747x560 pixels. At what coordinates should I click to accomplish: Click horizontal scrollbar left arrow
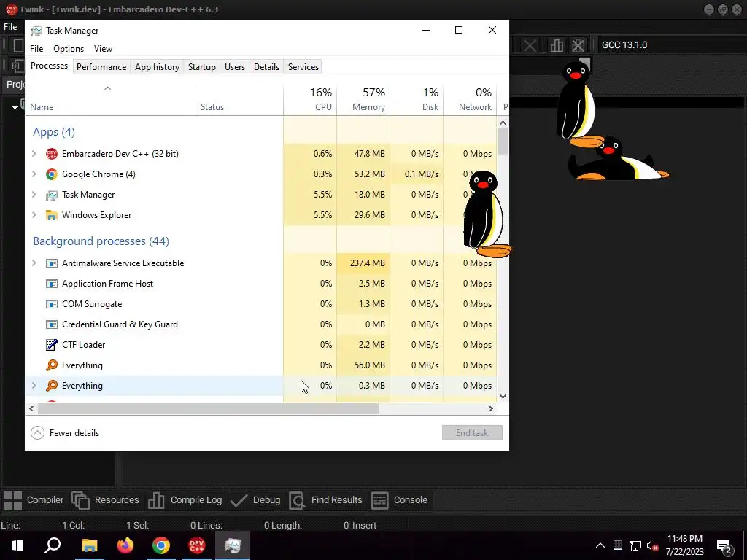pyautogui.click(x=31, y=408)
